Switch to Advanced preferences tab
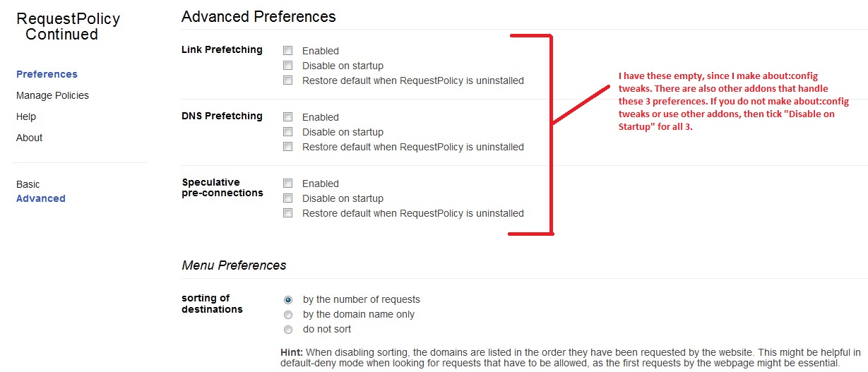Screen dimensions: 868x372 (41, 198)
